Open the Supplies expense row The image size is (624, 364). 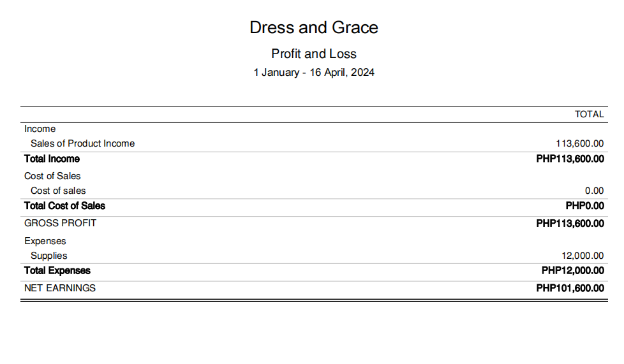coord(48,256)
